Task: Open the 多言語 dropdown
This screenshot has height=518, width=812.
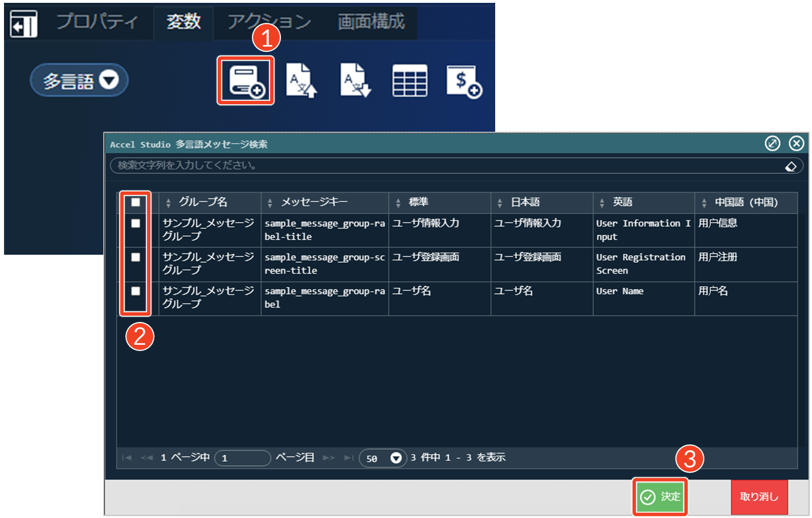Action: coord(79,80)
